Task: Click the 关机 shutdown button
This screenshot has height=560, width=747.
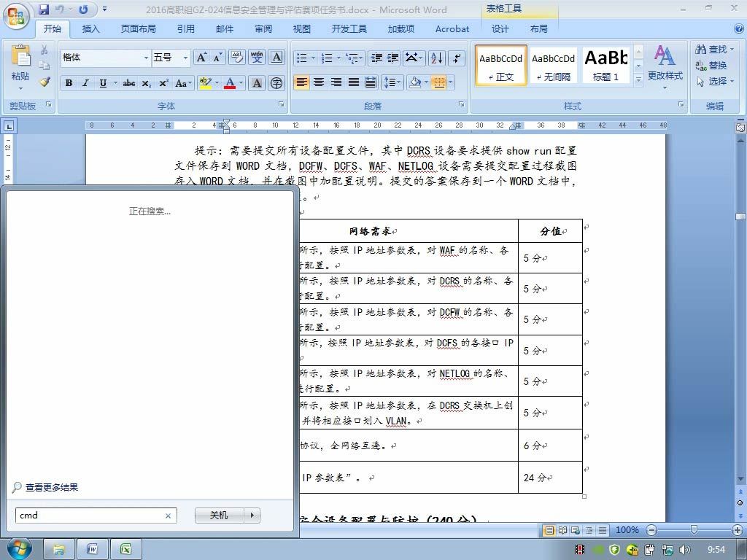Action: [x=219, y=516]
